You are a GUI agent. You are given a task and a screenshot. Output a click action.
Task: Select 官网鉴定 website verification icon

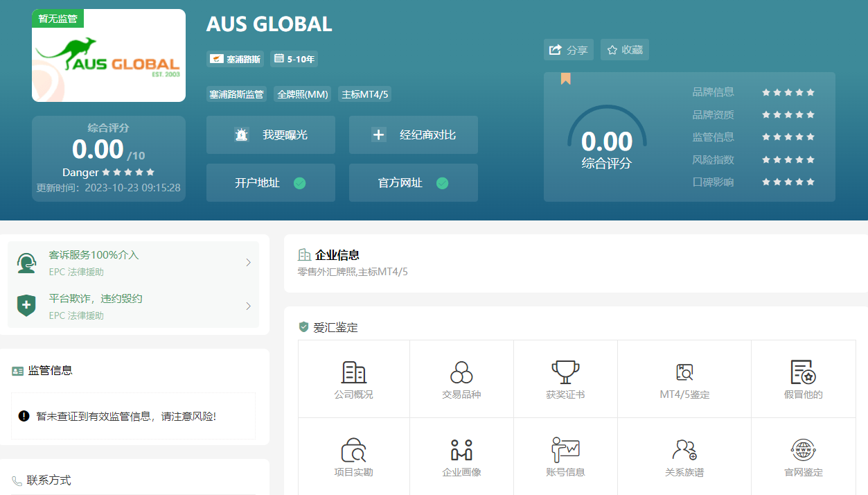(x=803, y=451)
